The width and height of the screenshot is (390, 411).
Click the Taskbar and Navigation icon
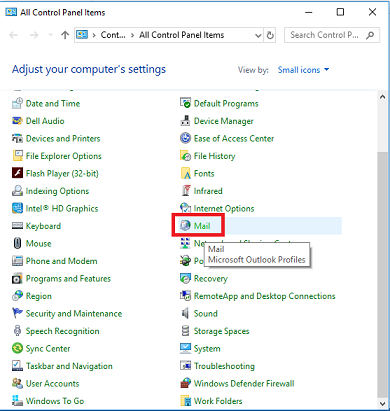(x=17, y=366)
